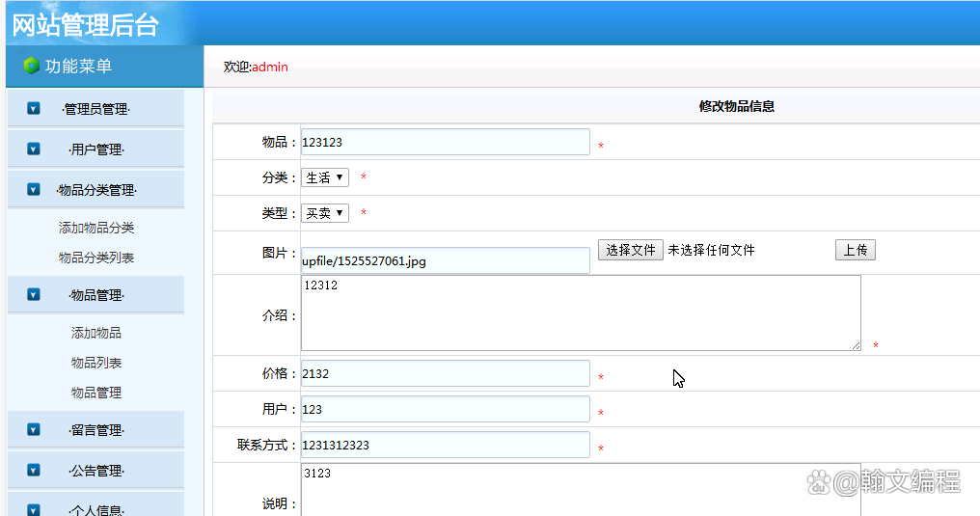
Task: Click the 修改物品信息 form heading
Action: [737, 106]
